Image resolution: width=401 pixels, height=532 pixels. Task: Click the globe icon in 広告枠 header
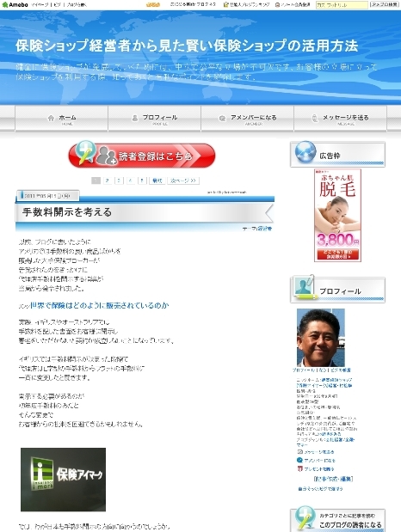pos(305,151)
